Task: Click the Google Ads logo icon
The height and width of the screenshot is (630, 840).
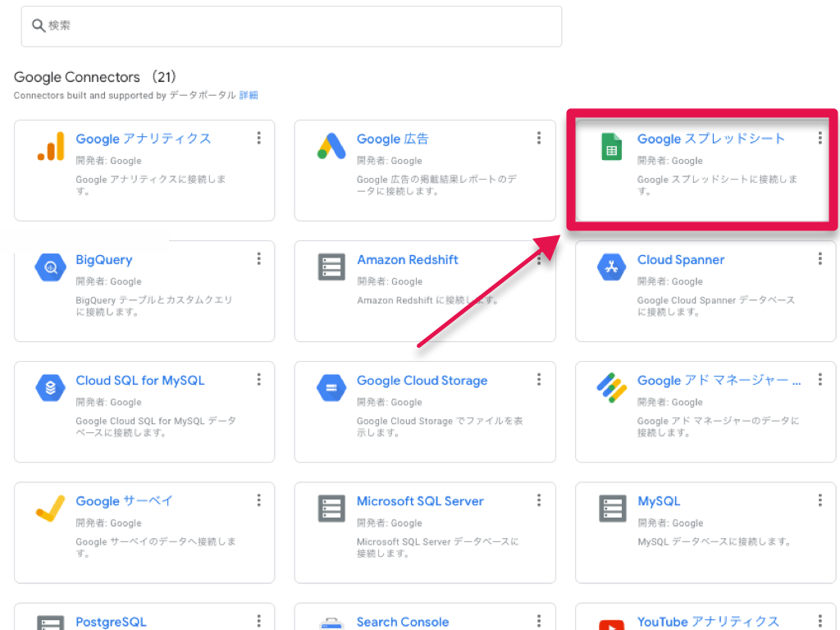Action: 331,146
